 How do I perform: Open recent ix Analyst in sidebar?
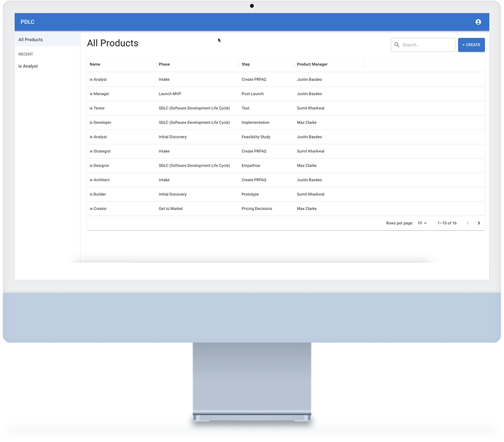click(x=28, y=66)
